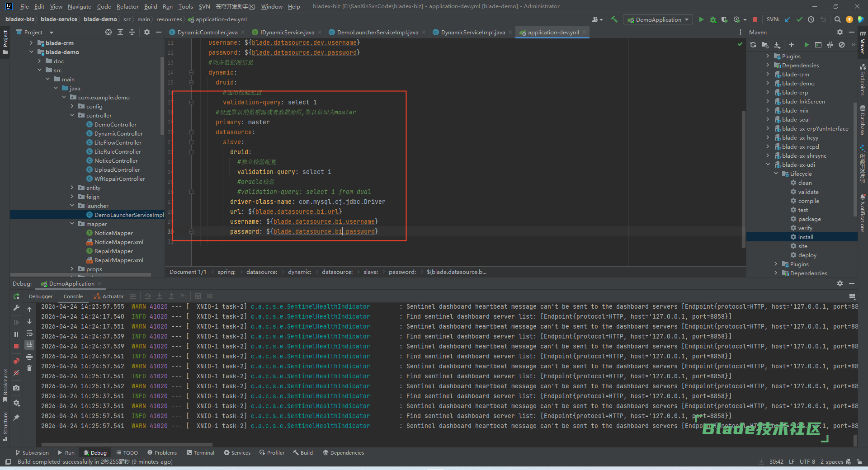
Task: Click the green Run DemoApplication icon
Action: tap(701, 19)
